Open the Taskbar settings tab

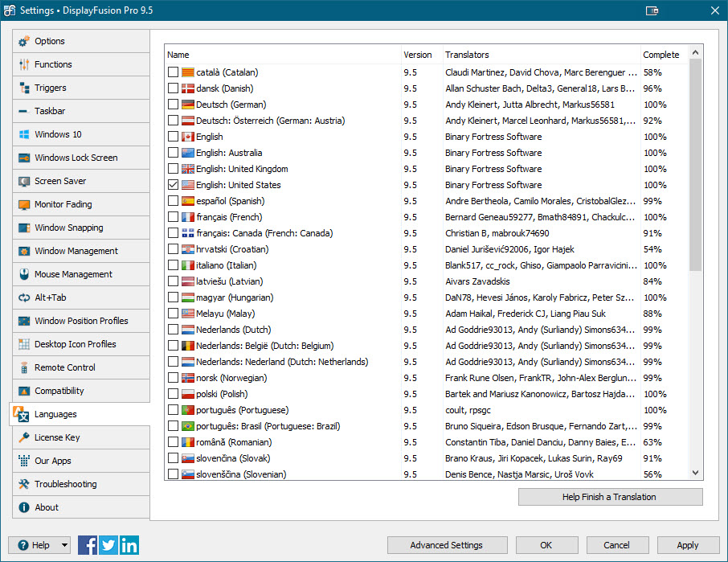(x=81, y=111)
